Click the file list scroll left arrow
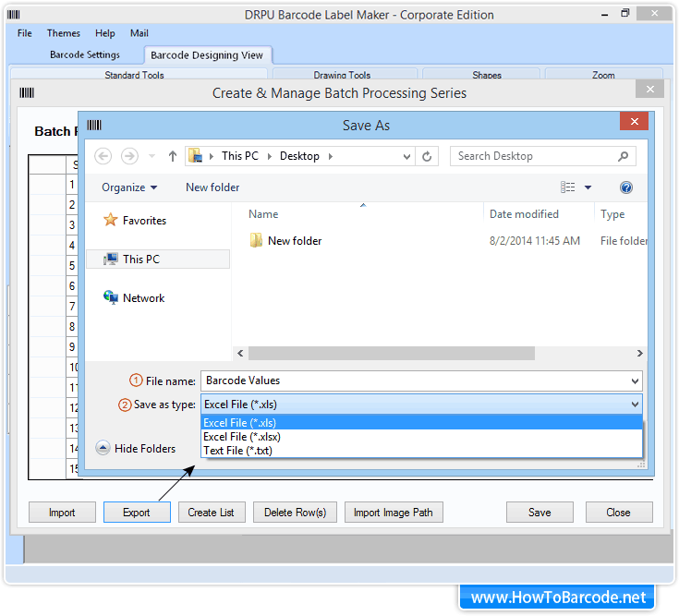 pyautogui.click(x=240, y=353)
